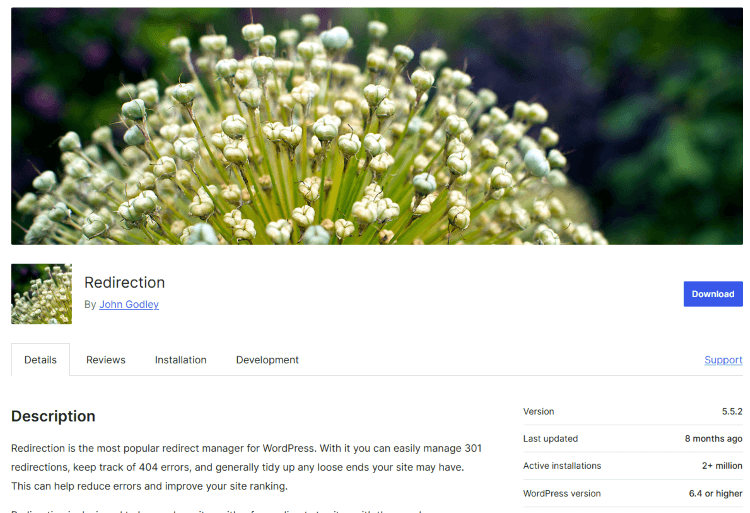Click the Redirection plugin title
This screenshot has width=750, height=513.
tap(124, 282)
